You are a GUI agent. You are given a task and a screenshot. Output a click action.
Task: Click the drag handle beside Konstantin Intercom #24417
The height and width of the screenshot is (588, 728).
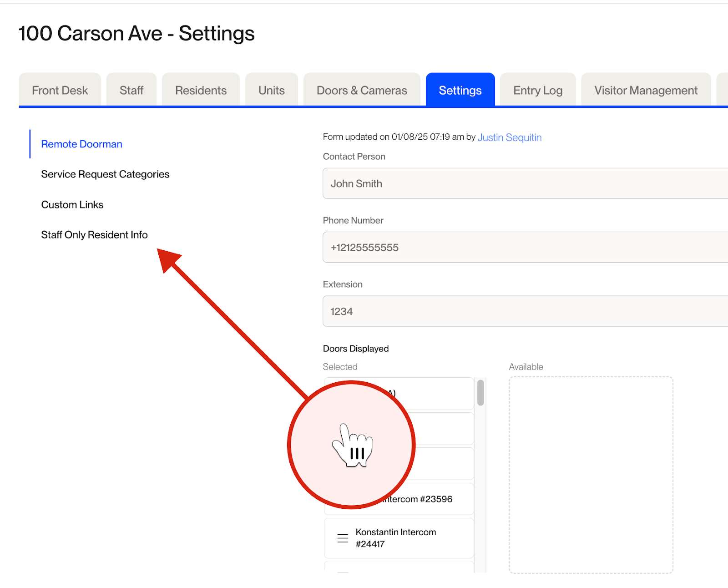343,537
